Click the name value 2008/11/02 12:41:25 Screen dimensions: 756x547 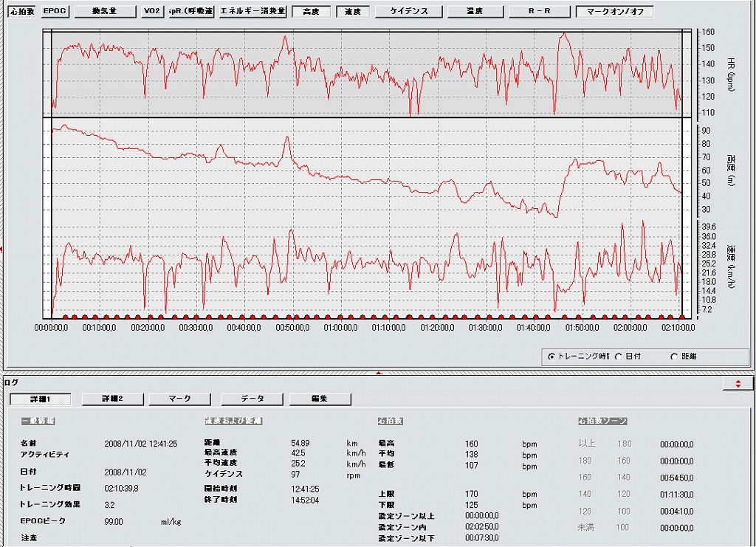(x=141, y=444)
